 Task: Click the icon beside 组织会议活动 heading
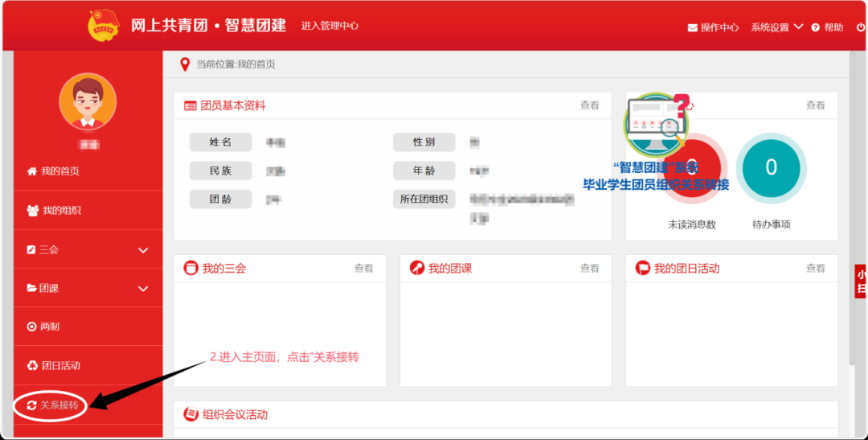[191, 414]
